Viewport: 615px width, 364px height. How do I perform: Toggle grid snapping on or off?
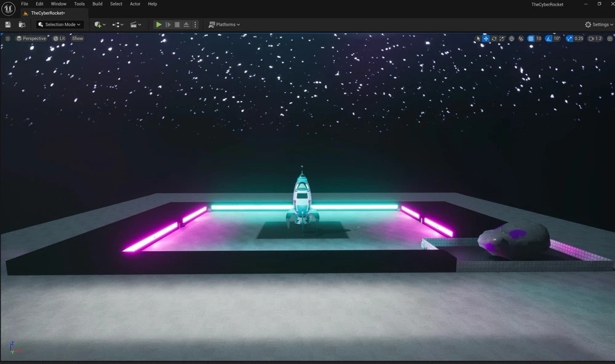pyautogui.click(x=531, y=39)
